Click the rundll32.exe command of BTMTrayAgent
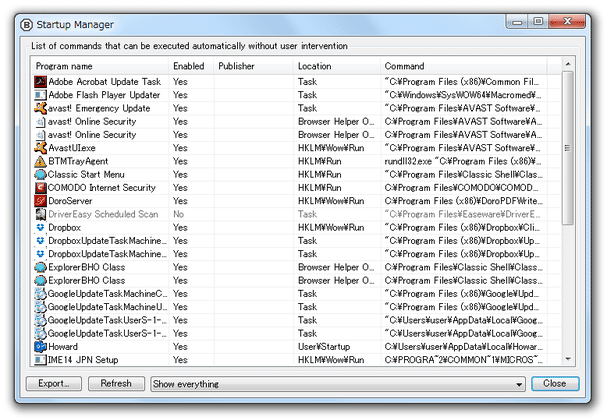Screen dimensions: 607x420 point(463,161)
